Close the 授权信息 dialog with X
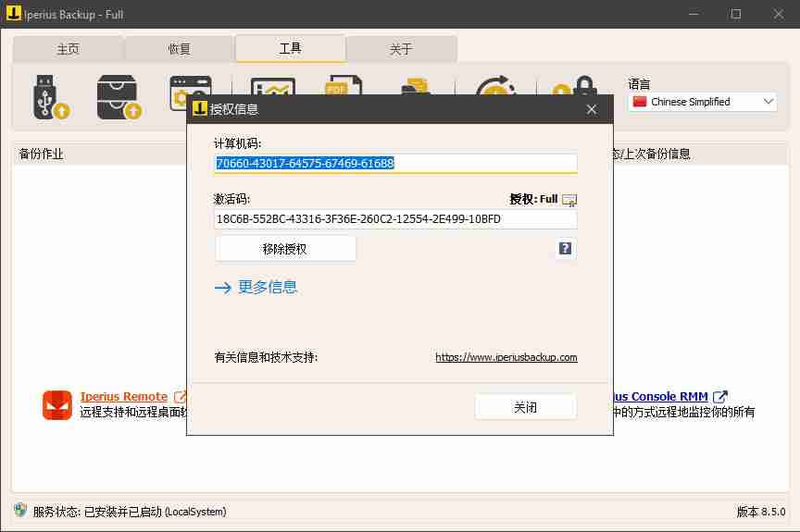The height and width of the screenshot is (532, 800). coord(592,109)
